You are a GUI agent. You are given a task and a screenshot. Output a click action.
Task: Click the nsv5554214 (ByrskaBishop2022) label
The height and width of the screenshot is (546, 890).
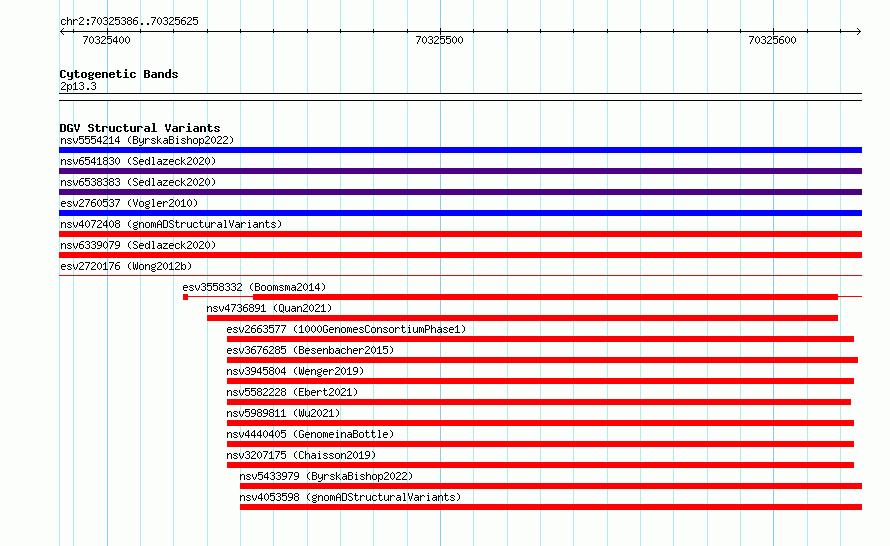[147, 140]
